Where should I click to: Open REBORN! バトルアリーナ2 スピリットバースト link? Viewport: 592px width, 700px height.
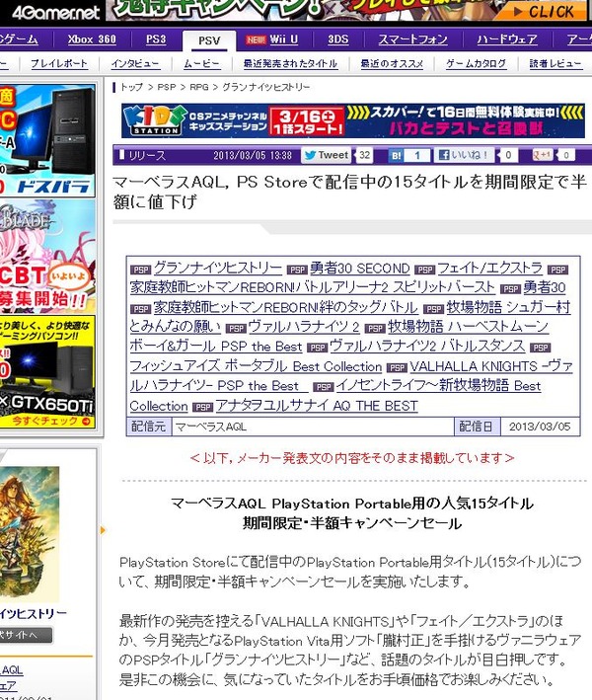pyautogui.click(x=313, y=287)
